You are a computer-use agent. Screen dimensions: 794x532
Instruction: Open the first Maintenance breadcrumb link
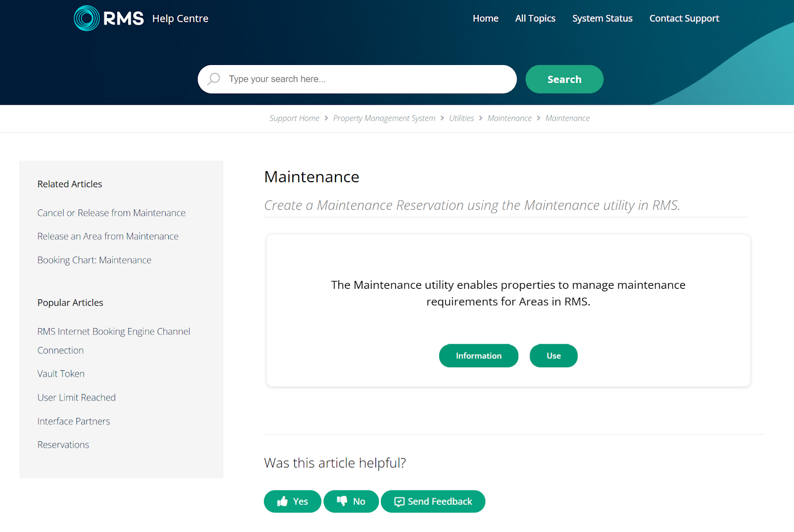[509, 118]
